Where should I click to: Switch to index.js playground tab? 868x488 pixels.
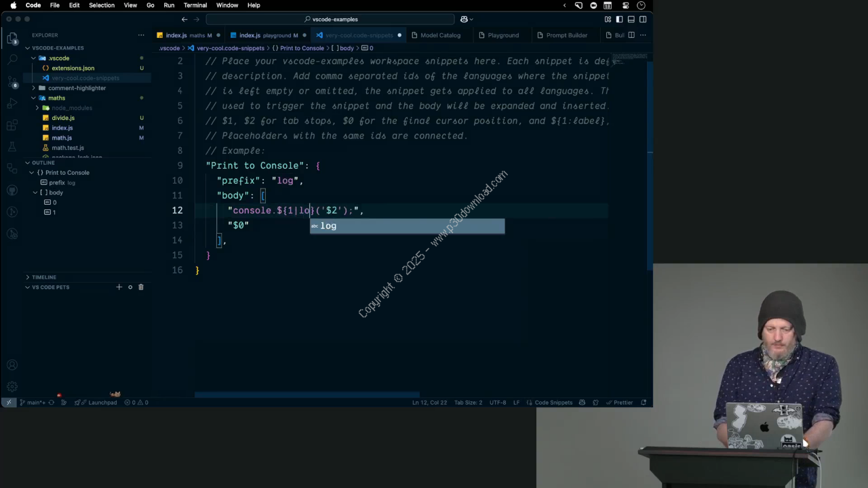267,35
